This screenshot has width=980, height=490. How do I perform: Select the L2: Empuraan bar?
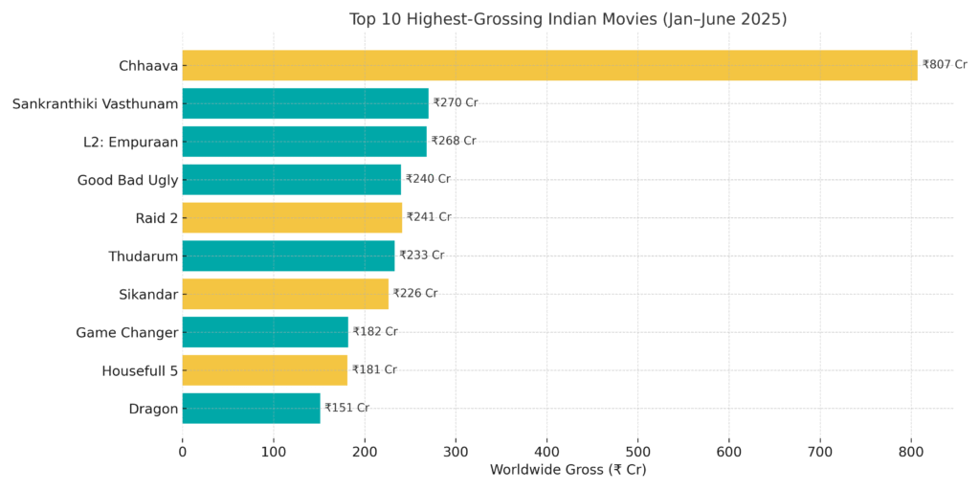tap(304, 142)
